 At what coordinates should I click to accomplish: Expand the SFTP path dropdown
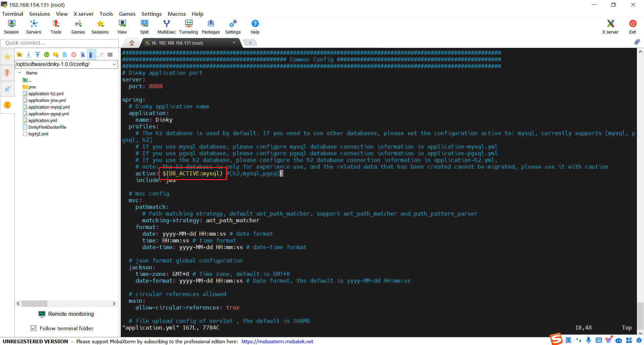point(114,64)
